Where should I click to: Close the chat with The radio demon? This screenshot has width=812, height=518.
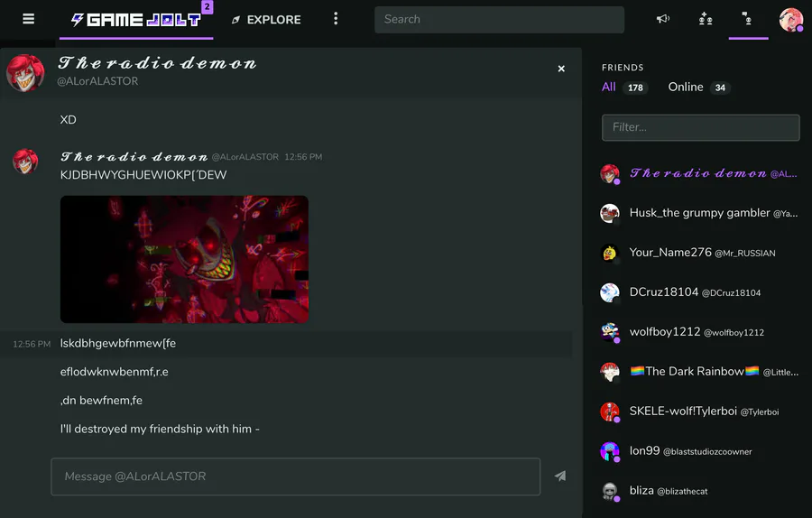click(561, 69)
